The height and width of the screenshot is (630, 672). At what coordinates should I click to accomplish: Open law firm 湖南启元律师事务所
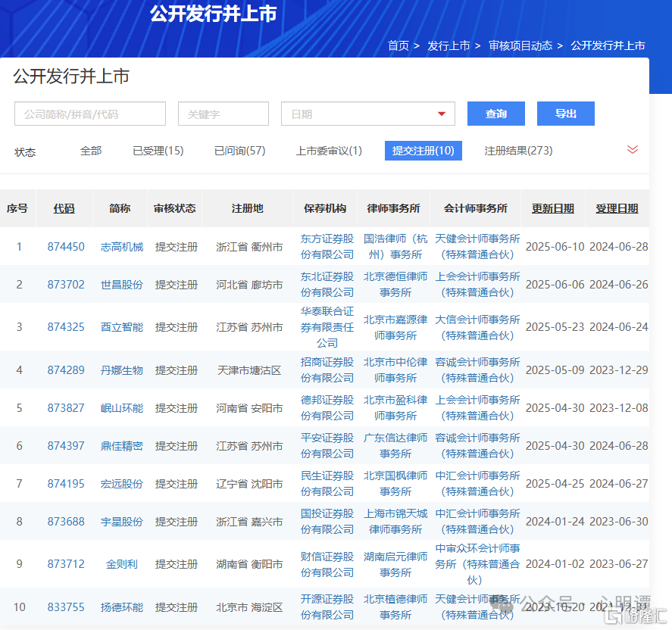(x=395, y=564)
